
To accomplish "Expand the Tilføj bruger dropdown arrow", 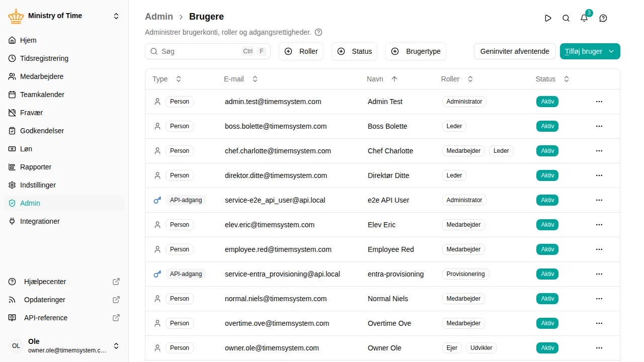I will pos(611,51).
